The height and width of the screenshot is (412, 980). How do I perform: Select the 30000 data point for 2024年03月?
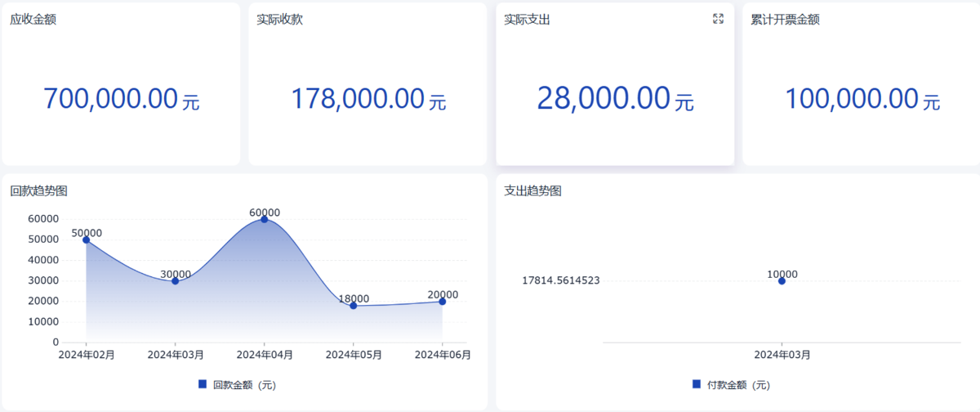[x=175, y=280]
